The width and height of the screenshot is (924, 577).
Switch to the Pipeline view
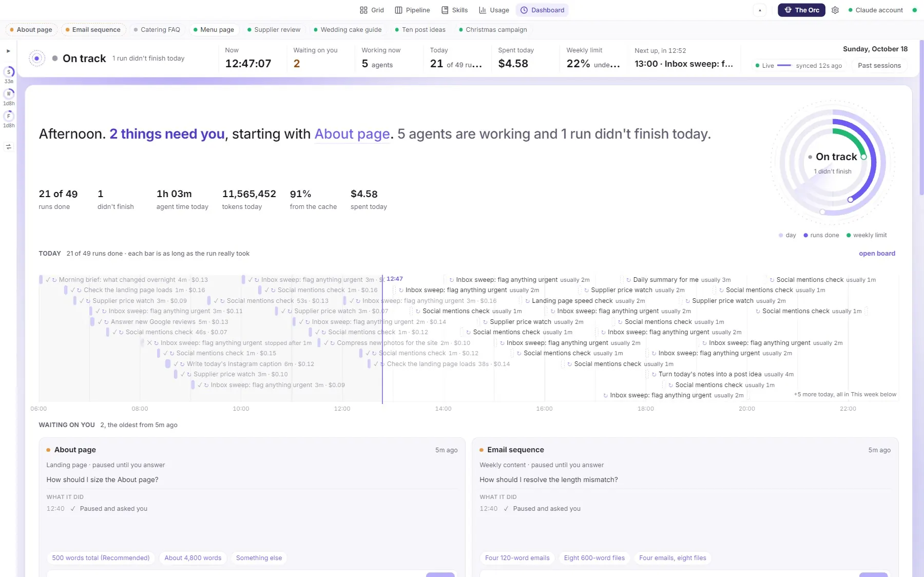(x=412, y=10)
